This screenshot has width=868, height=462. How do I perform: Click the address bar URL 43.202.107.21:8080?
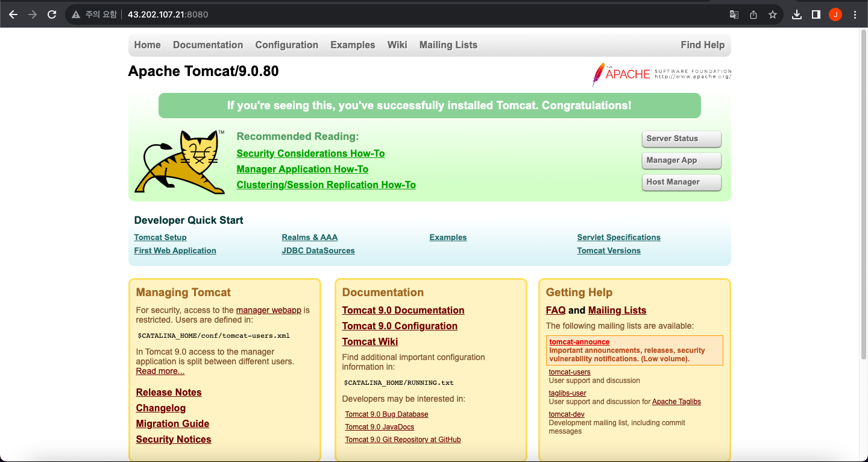point(168,14)
